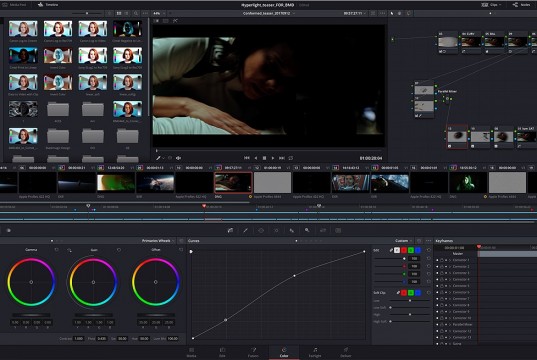The image size is (537, 360).
Task: Toggle the blue channel curve Edit button
Action: 418,250
